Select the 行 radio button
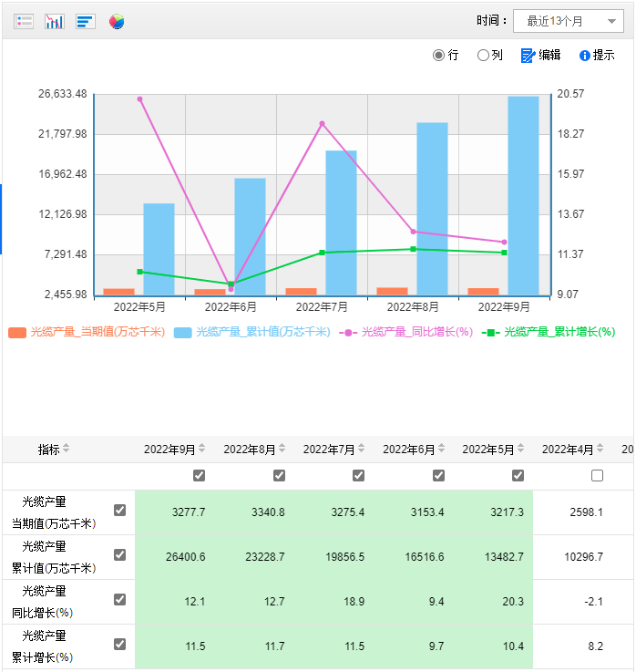 click(x=439, y=56)
